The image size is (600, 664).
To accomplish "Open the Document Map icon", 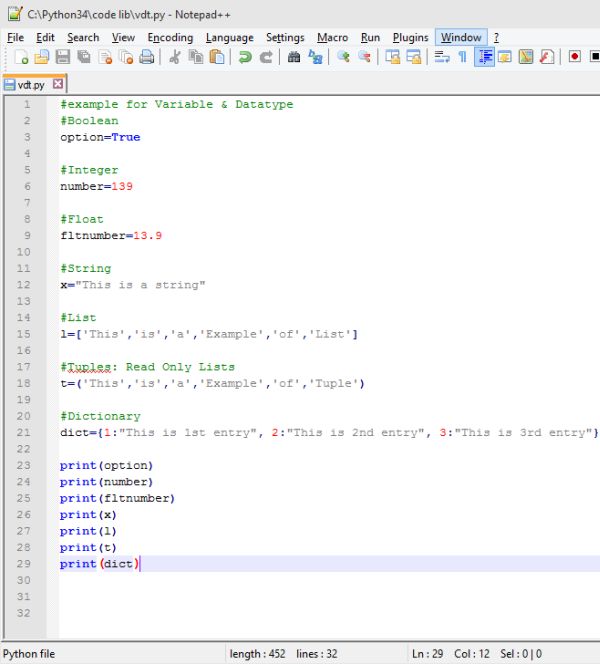I will point(526,56).
